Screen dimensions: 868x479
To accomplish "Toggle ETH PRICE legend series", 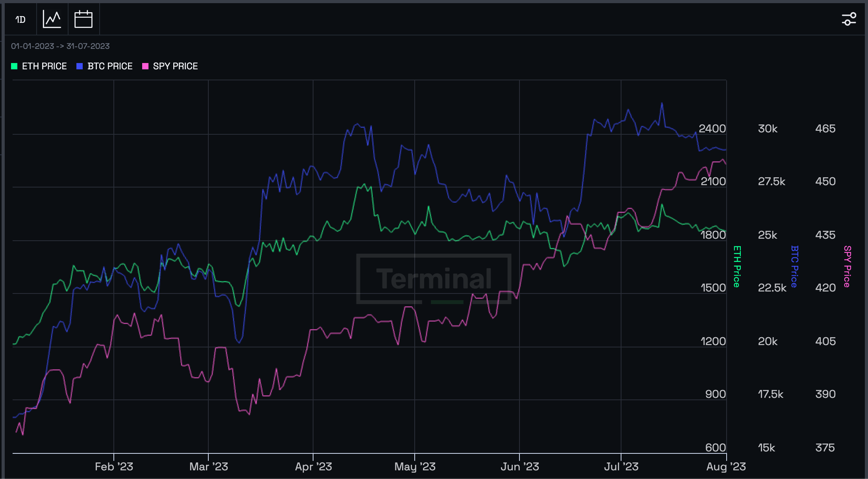I will click(x=39, y=66).
